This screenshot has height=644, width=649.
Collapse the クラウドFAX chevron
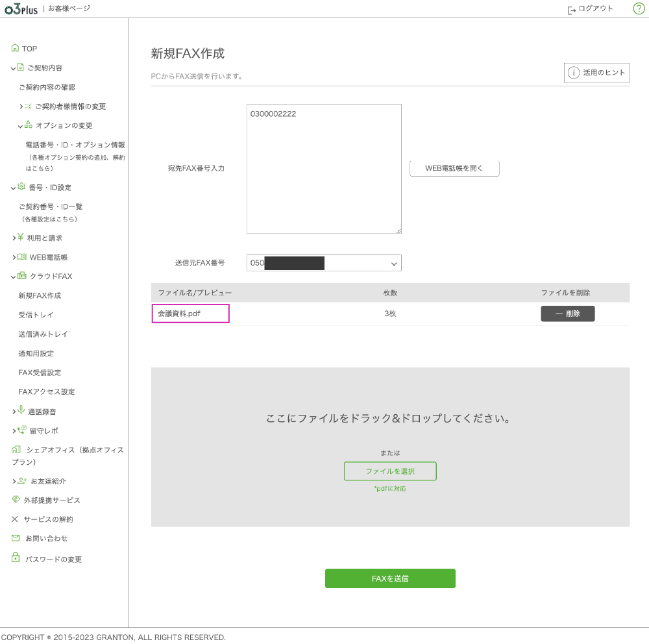pyautogui.click(x=13, y=277)
